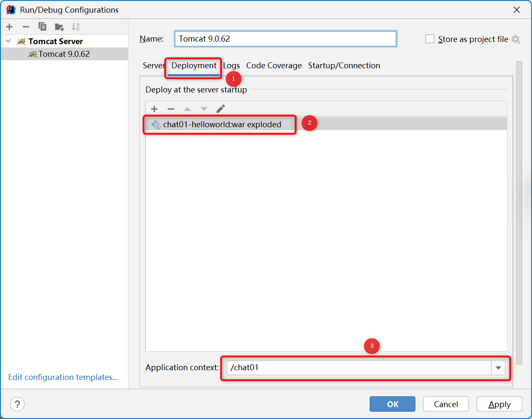The width and height of the screenshot is (532, 419).
Task: Select the Tomcat Server group row
Action: [64, 41]
